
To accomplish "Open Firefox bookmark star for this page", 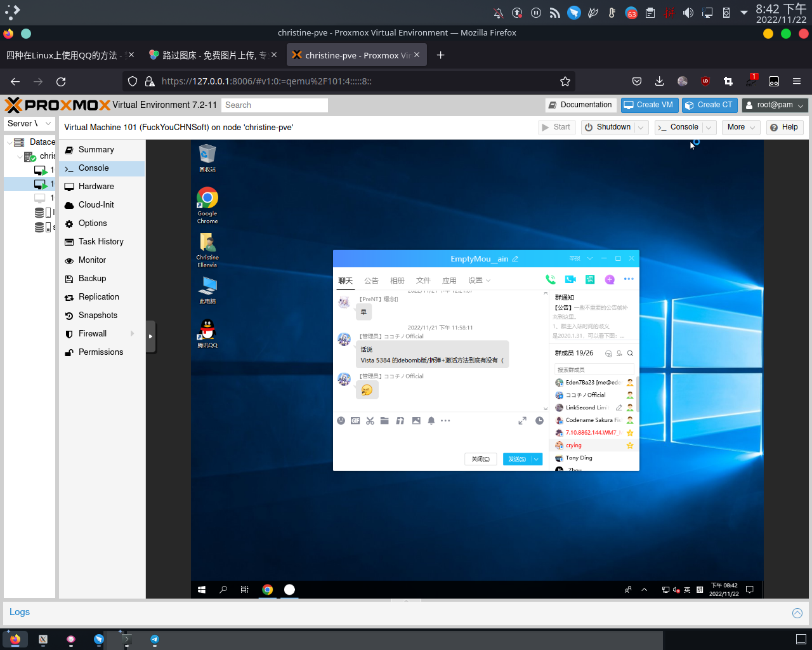I will tap(565, 81).
